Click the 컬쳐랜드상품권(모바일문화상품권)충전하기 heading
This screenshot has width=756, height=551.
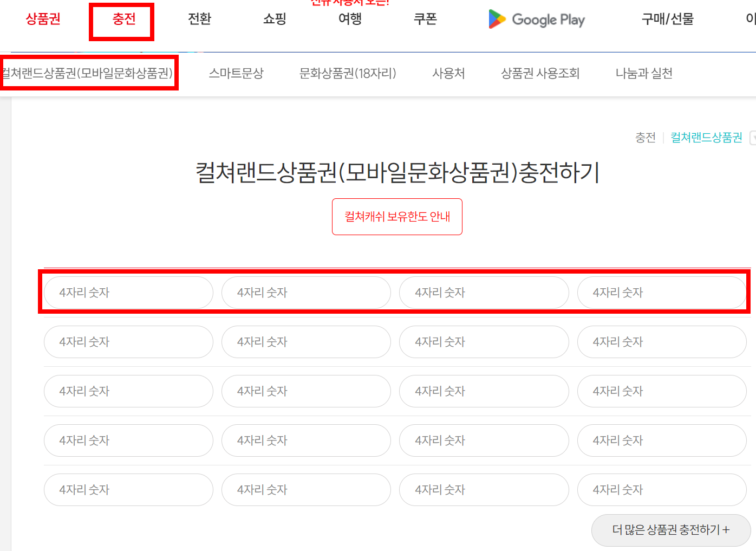pos(397,172)
